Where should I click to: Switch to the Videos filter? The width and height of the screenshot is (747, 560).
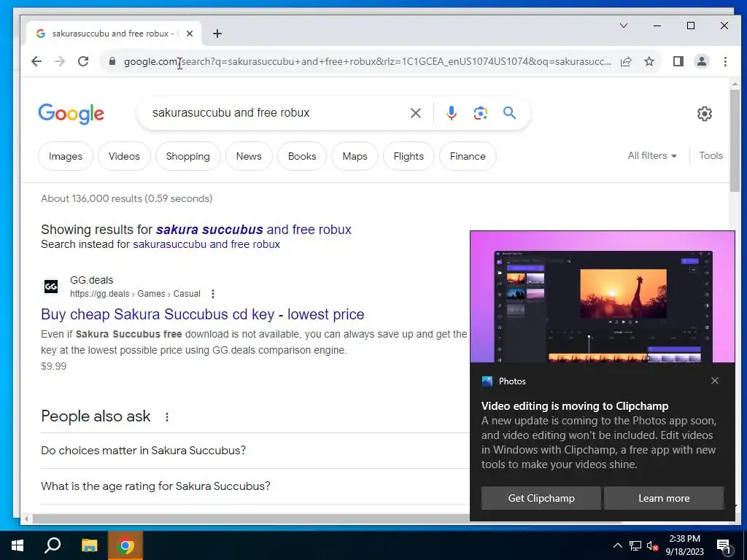(x=124, y=156)
